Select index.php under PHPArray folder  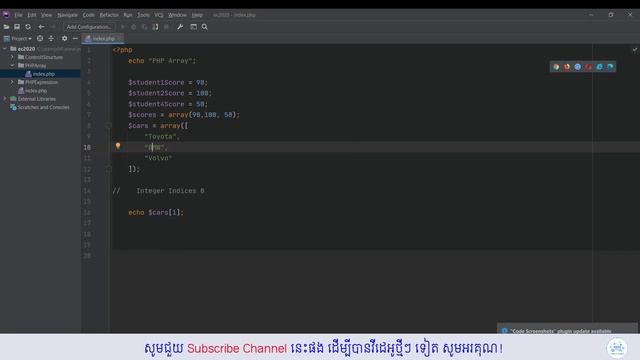tap(44, 74)
